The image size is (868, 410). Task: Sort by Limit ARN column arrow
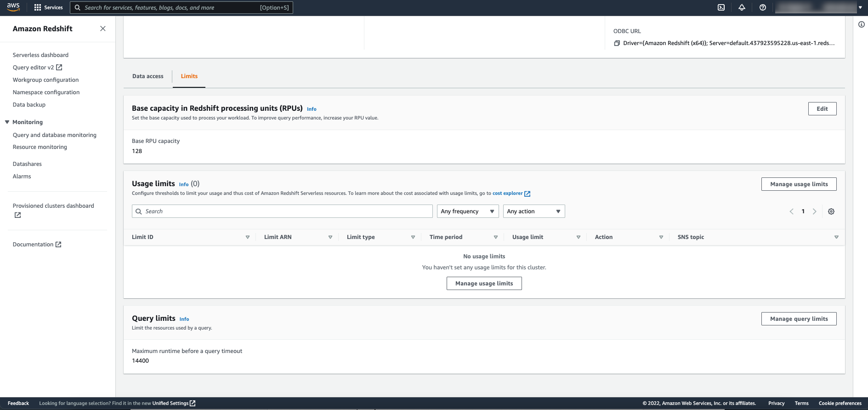coord(330,237)
